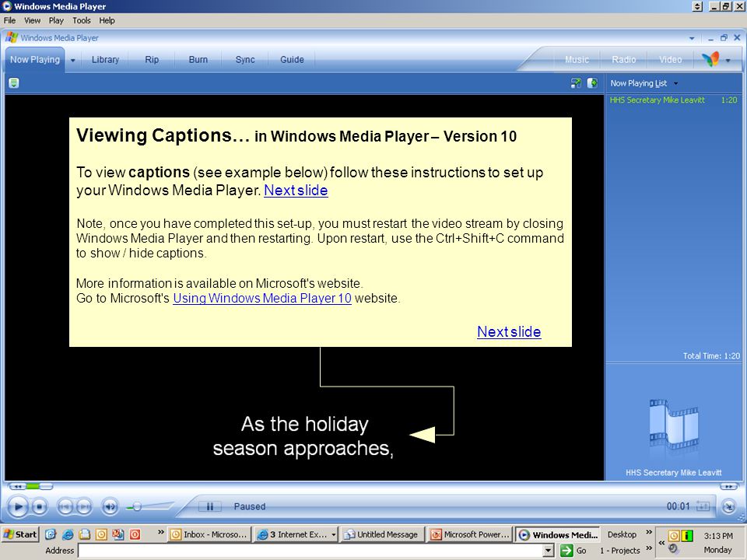The height and width of the screenshot is (560, 747).
Task: Select HHS Secretary Mike Leavitt playlist item
Action: pyautogui.click(x=673, y=100)
